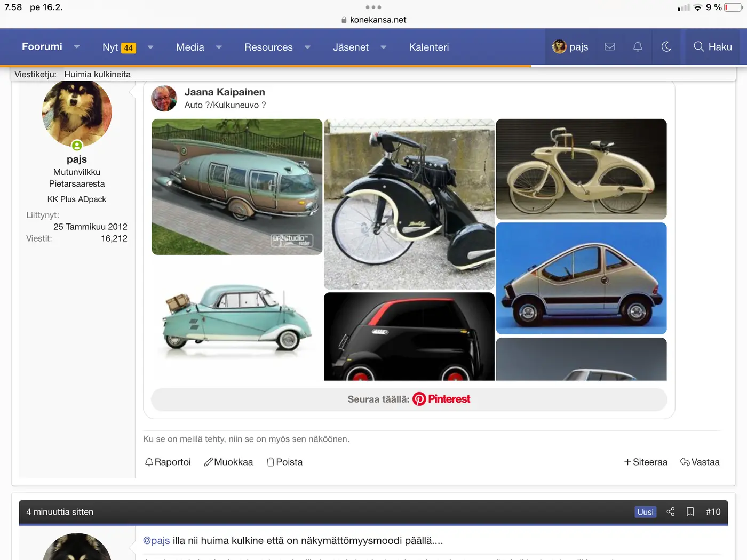
Task: Open the pajs dog avatar in the post sidebar
Action: click(77, 113)
